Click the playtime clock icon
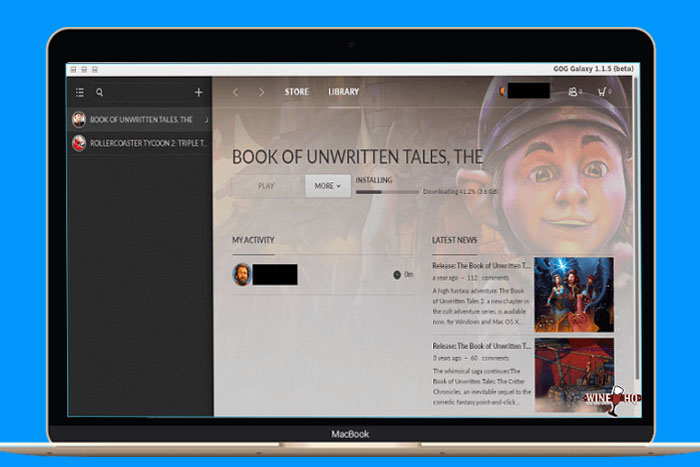 pos(397,275)
